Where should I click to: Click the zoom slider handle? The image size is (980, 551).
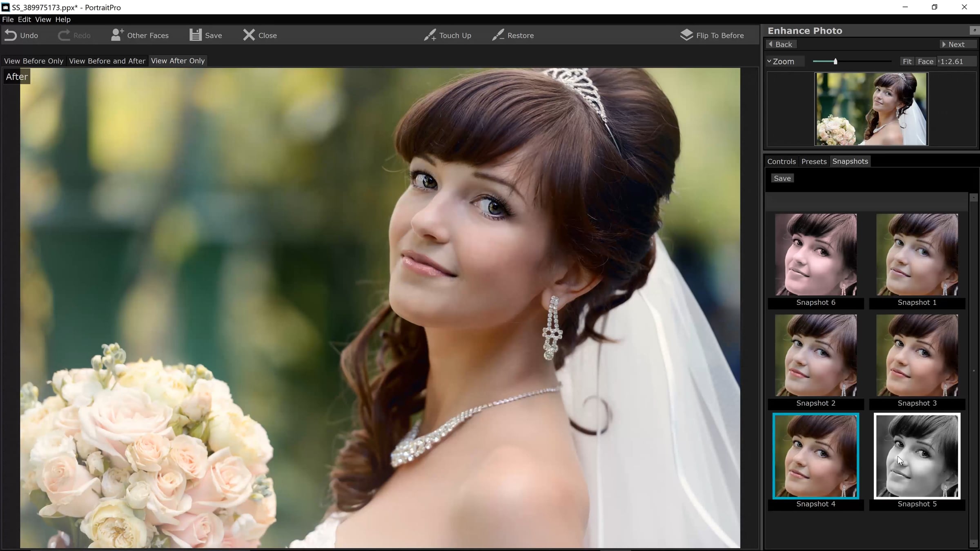[835, 61]
